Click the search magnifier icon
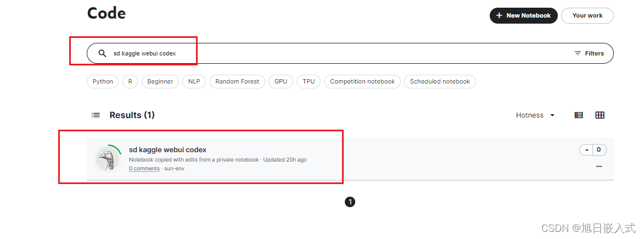The width and height of the screenshot is (644, 239). (102, 53)
